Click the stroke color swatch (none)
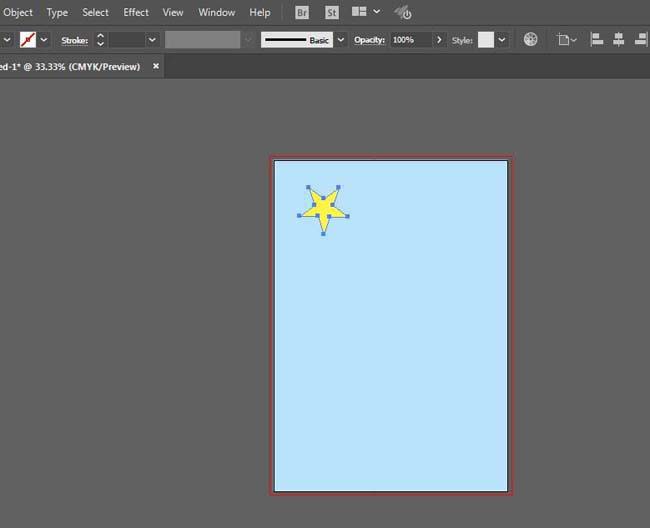The width and height of the screenshot is (650, 528). (28, 40)
